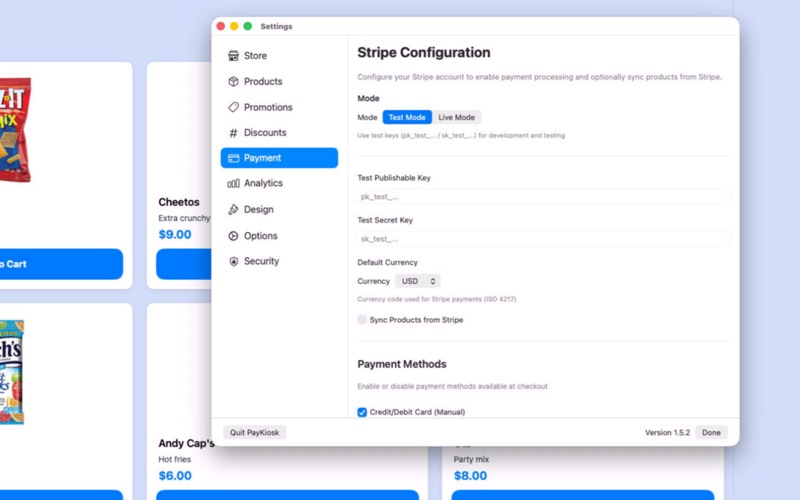800x500 pixels.
Task: Click the $6.00 Hot fries price
Action: click(x=175, y=476)
